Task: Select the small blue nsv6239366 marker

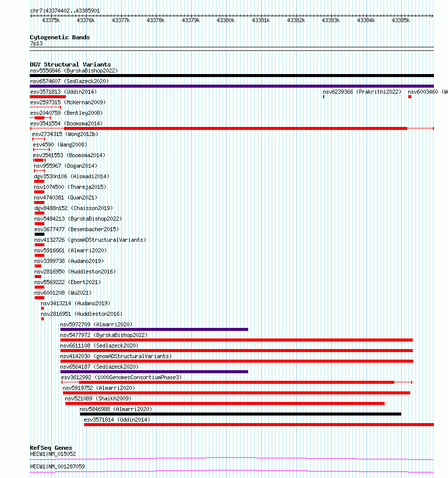Action: (324, 97)
